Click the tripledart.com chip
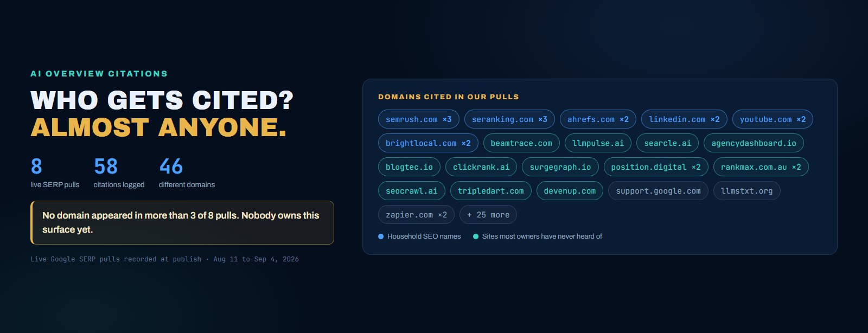The width and height of the screenshot is (868, 333). [x=491, y=191]
